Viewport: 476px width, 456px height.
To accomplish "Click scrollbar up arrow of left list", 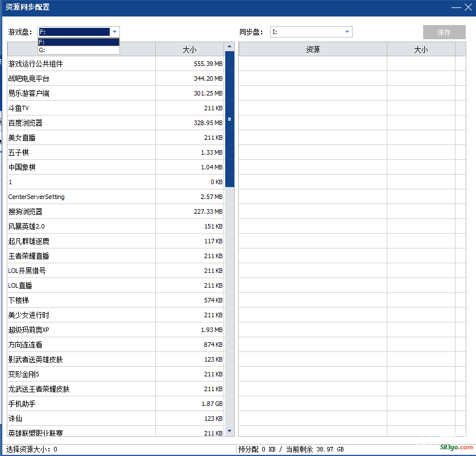I will coord(230,47).
